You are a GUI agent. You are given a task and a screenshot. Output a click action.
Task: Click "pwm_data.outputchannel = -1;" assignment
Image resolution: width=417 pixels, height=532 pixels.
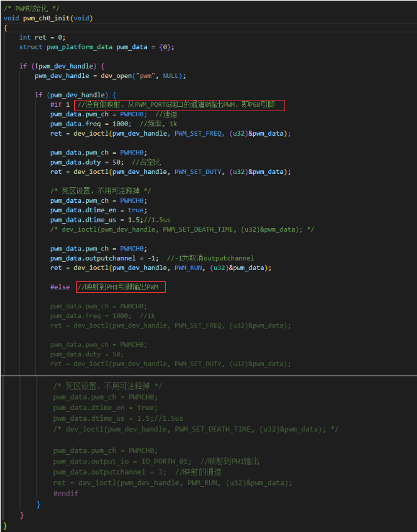point(104,258)
